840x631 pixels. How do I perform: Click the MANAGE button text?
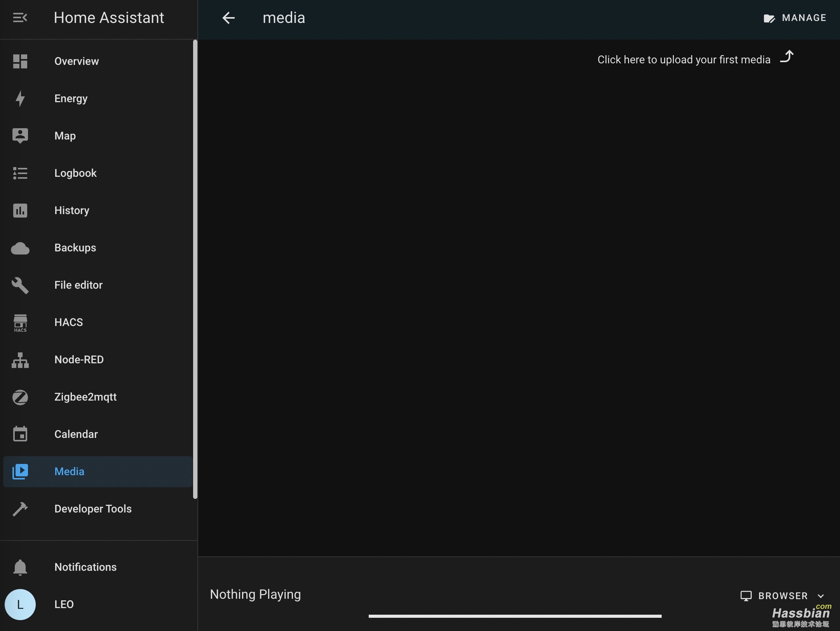click(804, 18)
